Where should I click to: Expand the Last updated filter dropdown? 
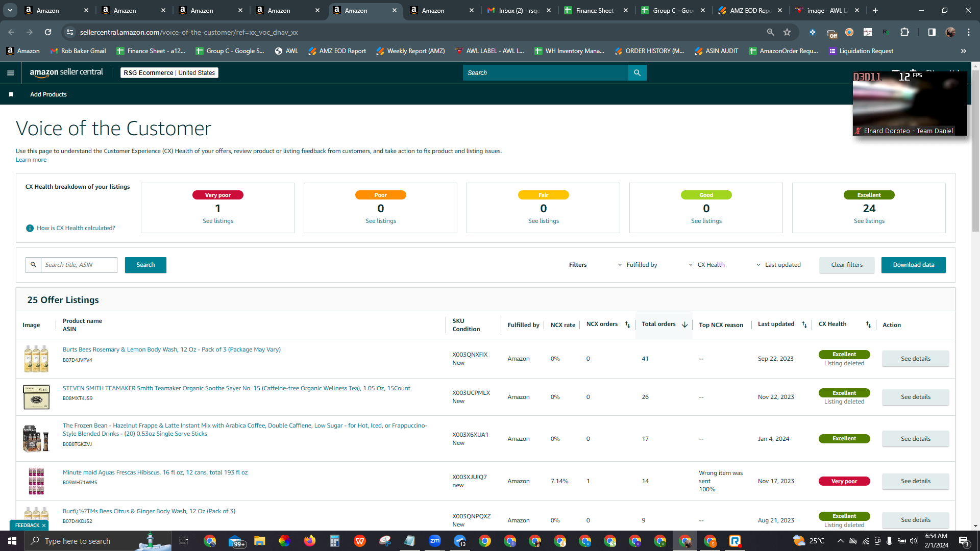pyautogui.click(x=778, y=265)
